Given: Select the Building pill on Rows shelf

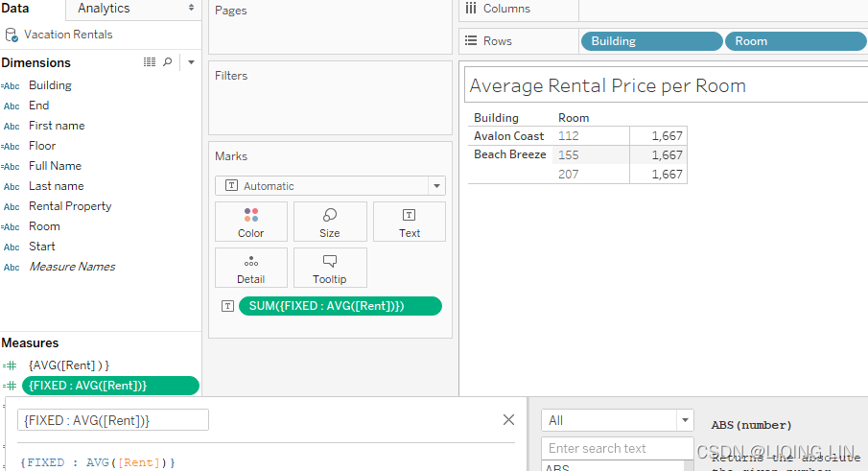Looking at the screenshot, I should [651, 41].
